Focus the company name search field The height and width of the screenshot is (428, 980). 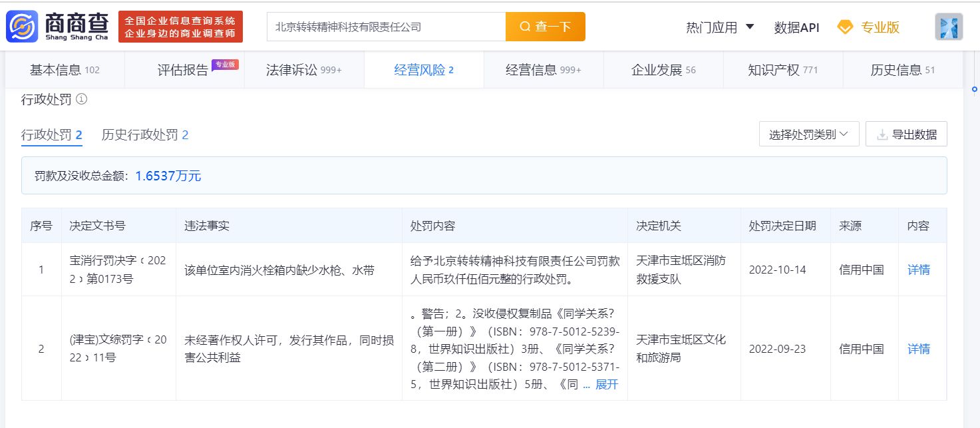point(387,27)
